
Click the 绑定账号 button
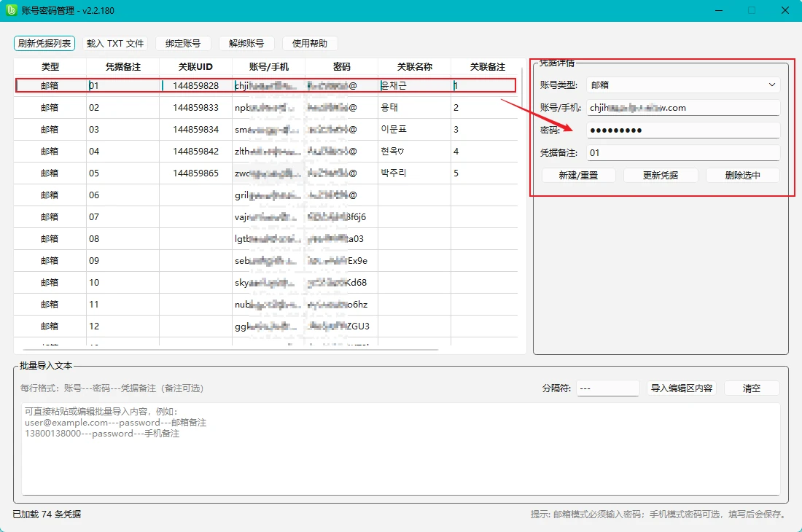click(x=183, y=44)
